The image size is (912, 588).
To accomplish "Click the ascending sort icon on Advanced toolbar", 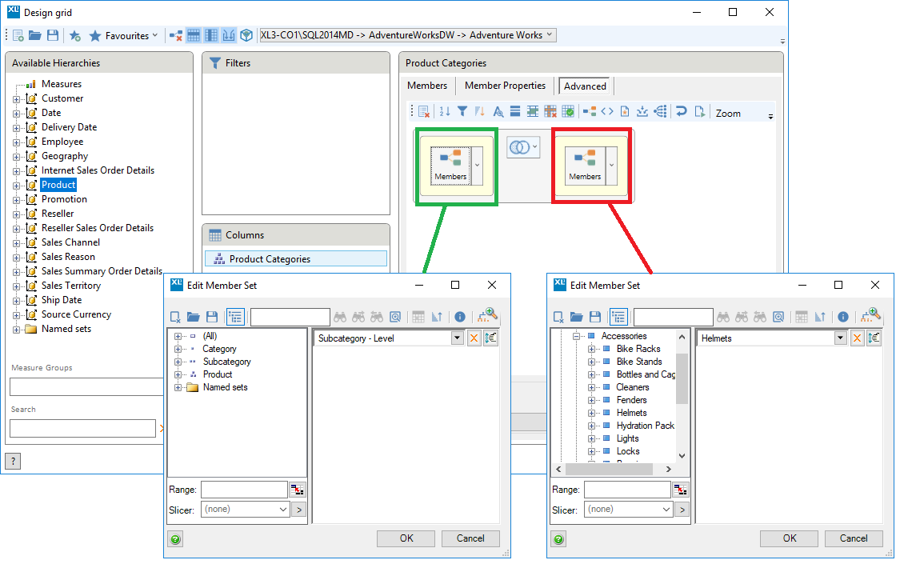I will coord(445,111).
